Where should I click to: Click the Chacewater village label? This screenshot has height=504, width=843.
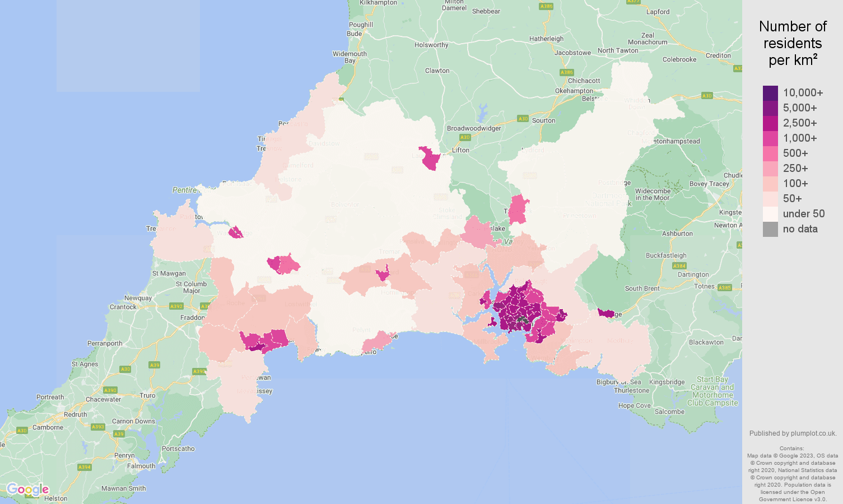pyautogui.click(x=103, y=399)
